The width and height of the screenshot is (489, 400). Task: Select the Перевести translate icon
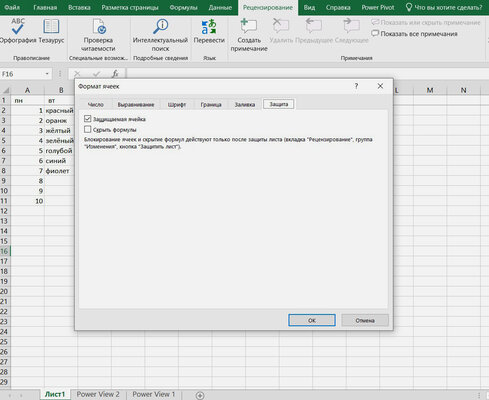pos(209,27)
